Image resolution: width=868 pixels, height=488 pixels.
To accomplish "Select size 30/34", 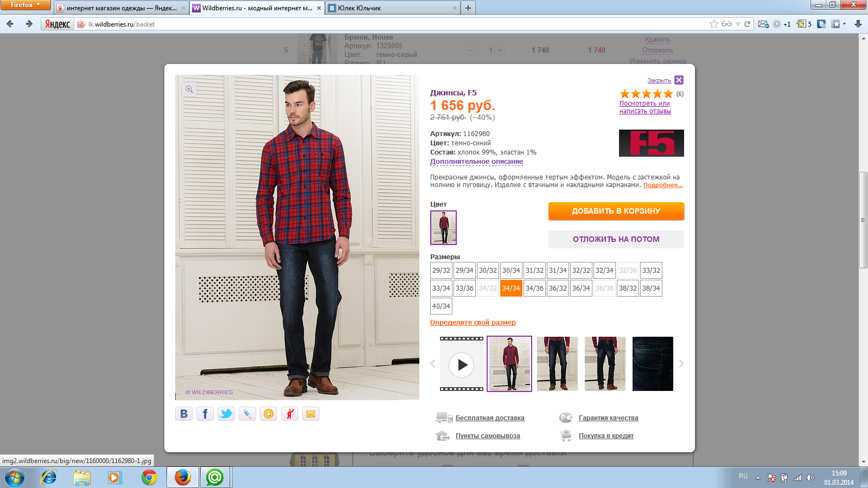I will click(x=511, y=271).
